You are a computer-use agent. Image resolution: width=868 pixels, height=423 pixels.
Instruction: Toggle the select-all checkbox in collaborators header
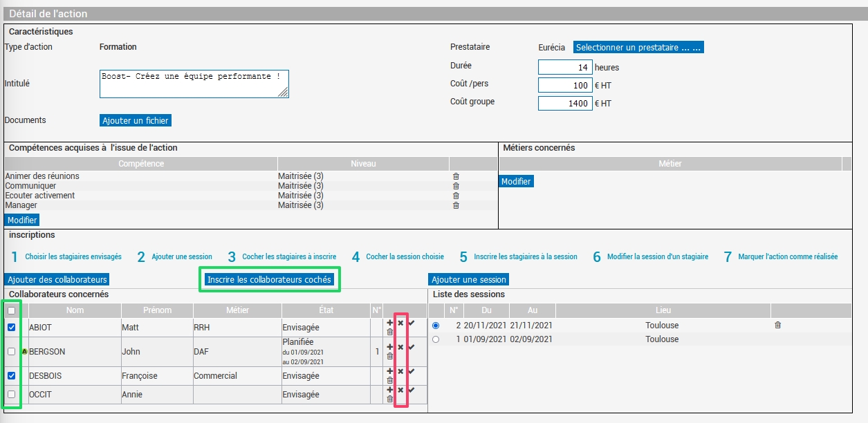pyautogui.click(x=11, y=311)
